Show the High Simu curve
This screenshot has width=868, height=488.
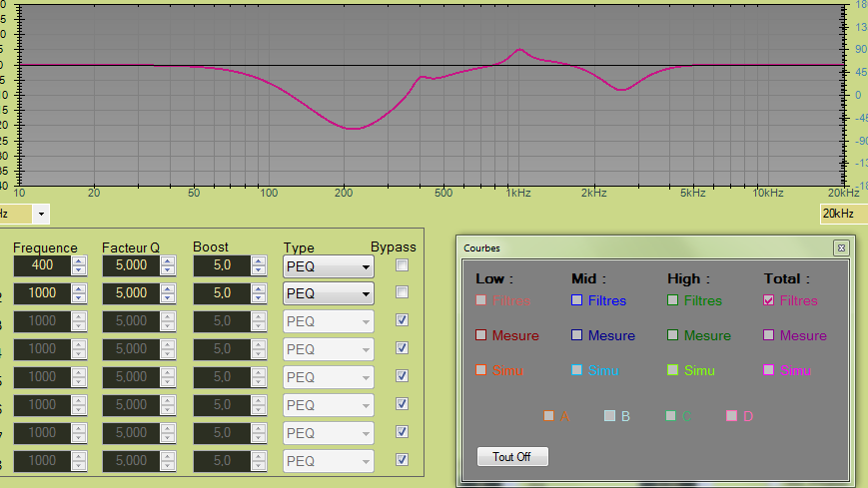point(673,370)
